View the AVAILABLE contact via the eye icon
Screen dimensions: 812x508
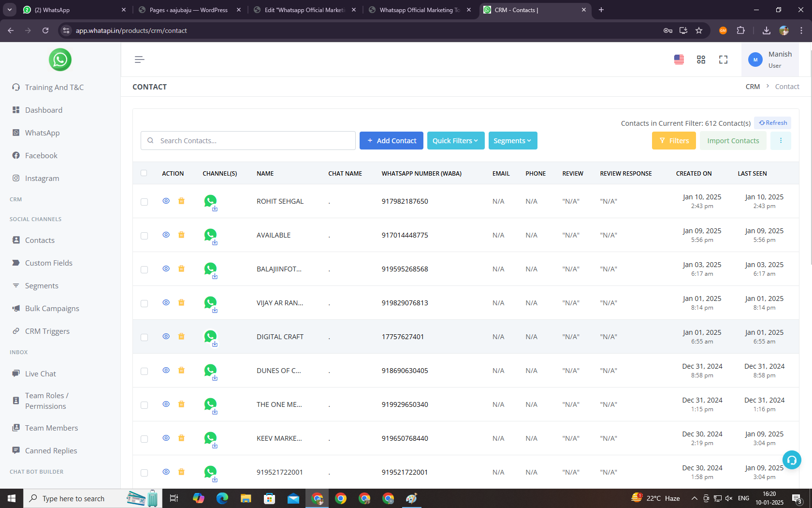(x=166, y=235)
